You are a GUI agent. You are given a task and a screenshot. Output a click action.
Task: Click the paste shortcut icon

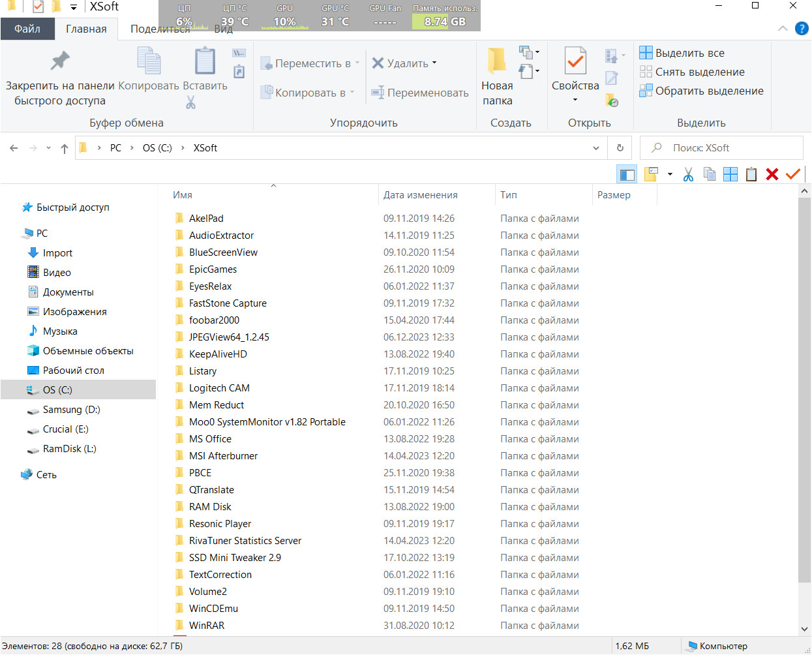point(239,72)
